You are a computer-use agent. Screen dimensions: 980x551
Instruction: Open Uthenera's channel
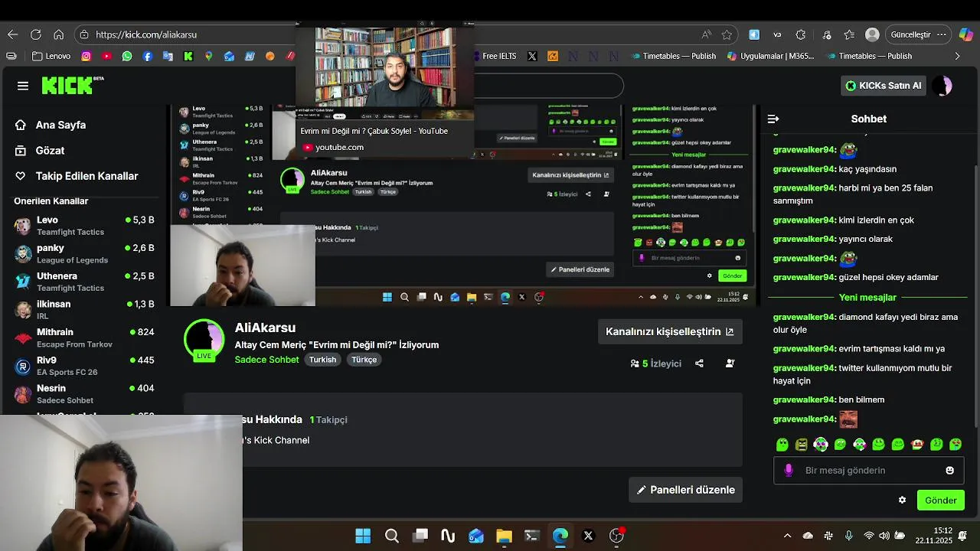pos(84,282)
